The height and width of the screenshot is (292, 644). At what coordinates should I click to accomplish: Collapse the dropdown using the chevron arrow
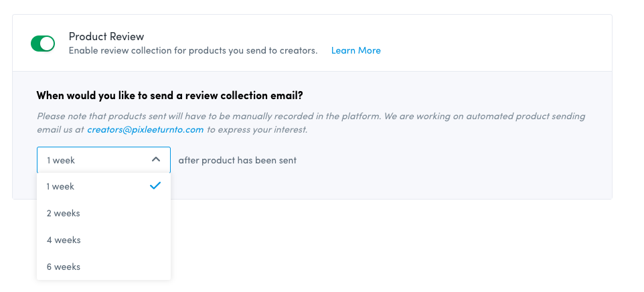tap(155, 160)
